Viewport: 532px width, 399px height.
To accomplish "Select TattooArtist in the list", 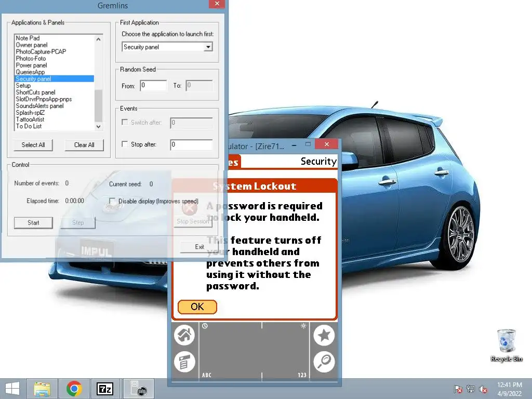I will 54,119.
